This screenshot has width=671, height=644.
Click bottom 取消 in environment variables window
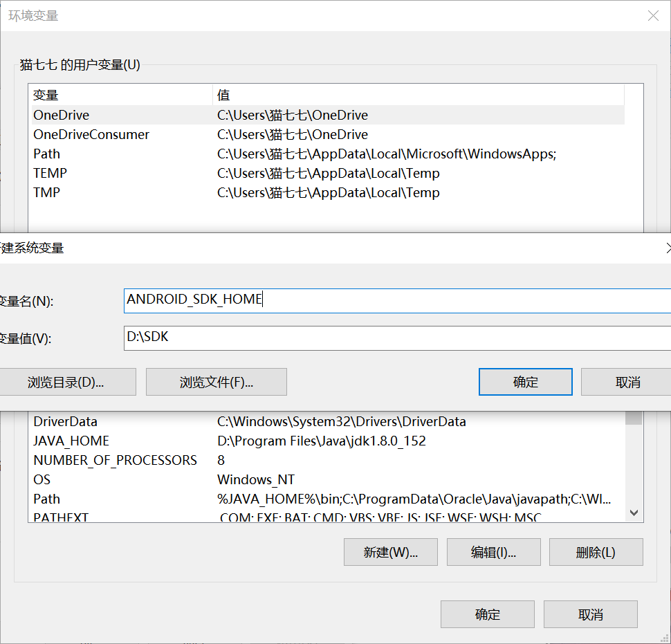[591, 614]
